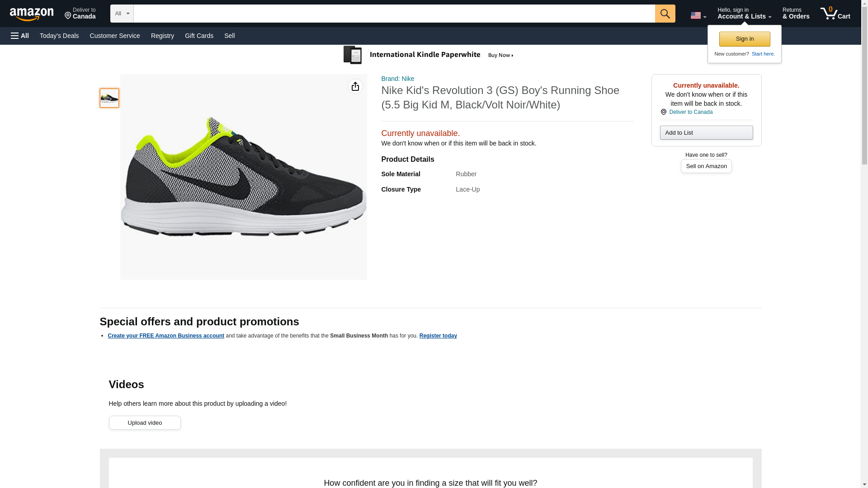
Task: Select the shoe thumbnail image
Action: pyautogui.click(x=109, y=98)
